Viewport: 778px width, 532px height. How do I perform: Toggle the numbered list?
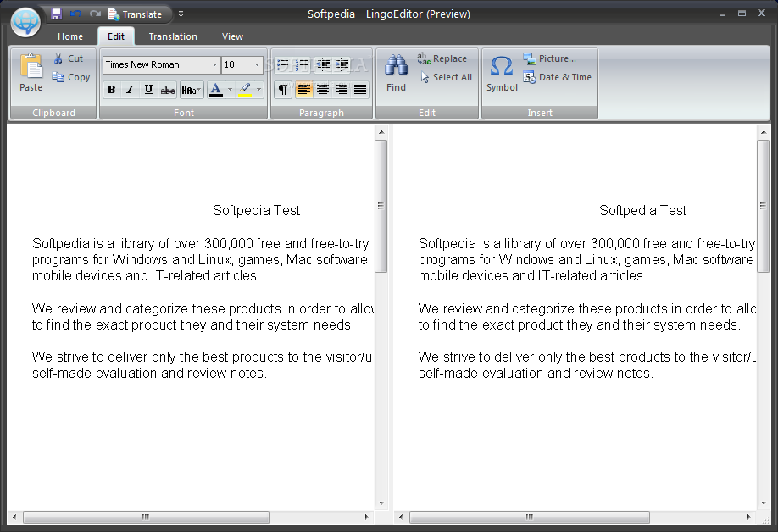click(302, 65)
